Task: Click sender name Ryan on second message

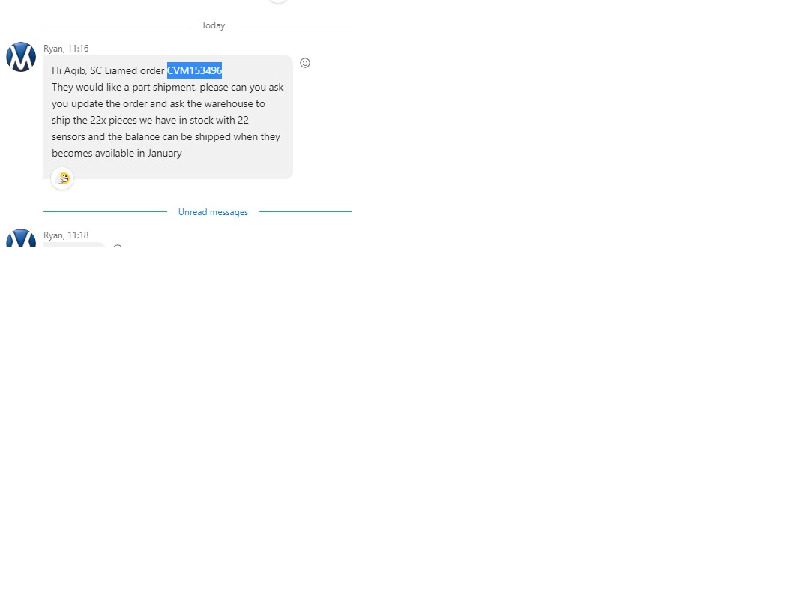Action: [x=53, y=236]
